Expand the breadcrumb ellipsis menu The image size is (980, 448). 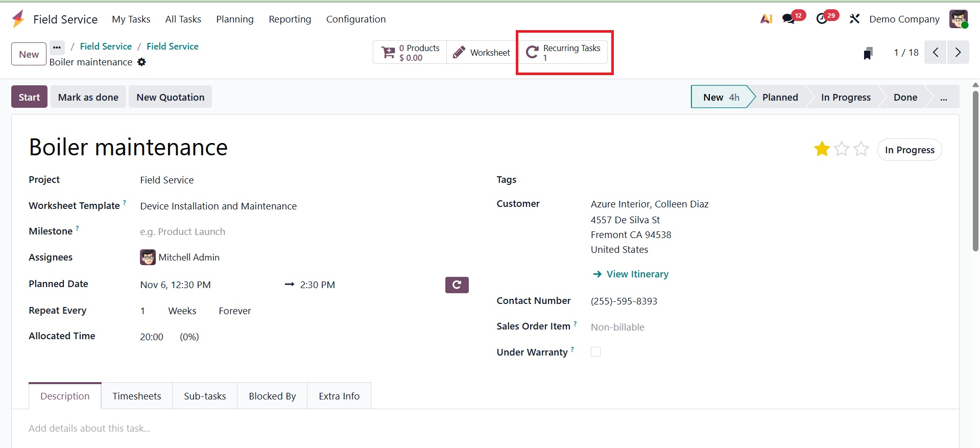click(x=57, y=47)
